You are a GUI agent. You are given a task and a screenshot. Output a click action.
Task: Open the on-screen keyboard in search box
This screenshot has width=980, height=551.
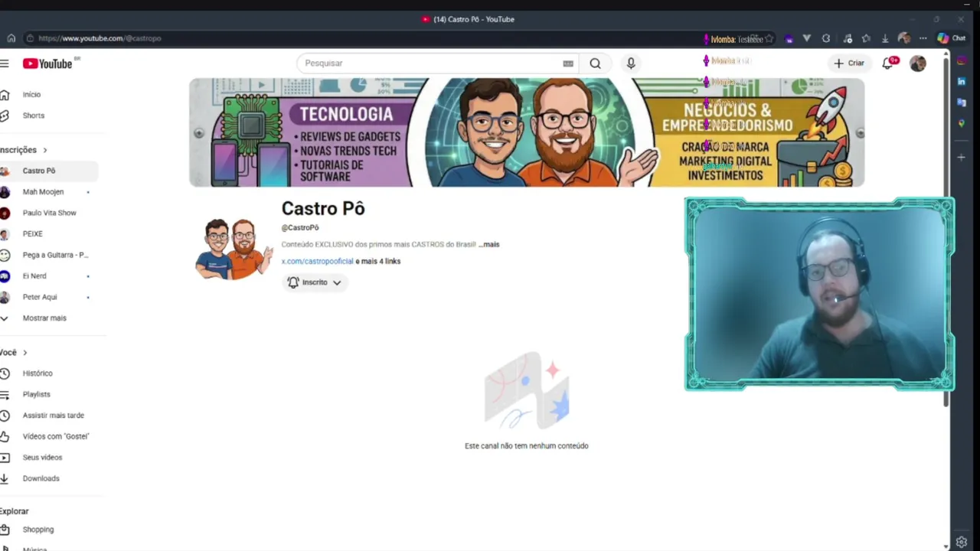tap(568, 64)
